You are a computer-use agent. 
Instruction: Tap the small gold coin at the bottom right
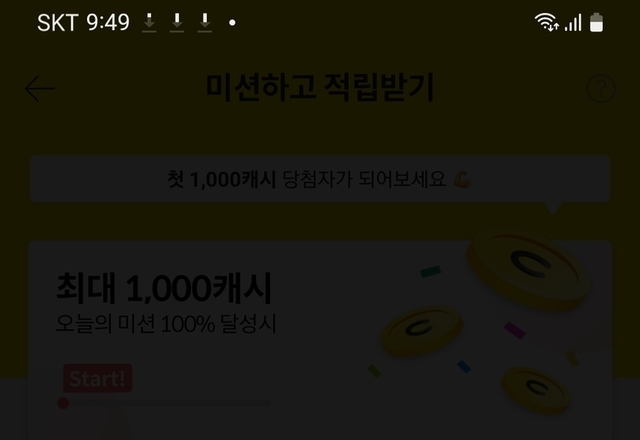pos(536,390)
